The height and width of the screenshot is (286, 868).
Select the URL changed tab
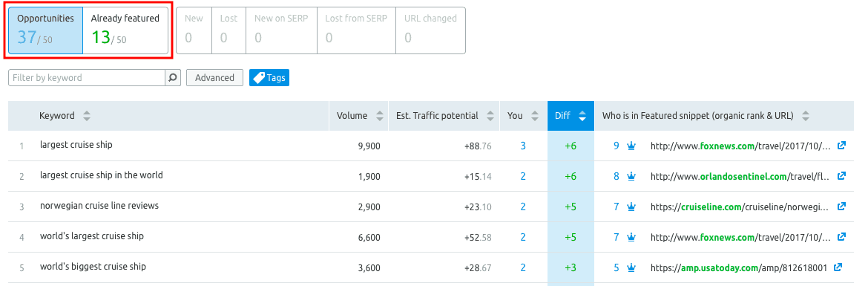(430, 30)
